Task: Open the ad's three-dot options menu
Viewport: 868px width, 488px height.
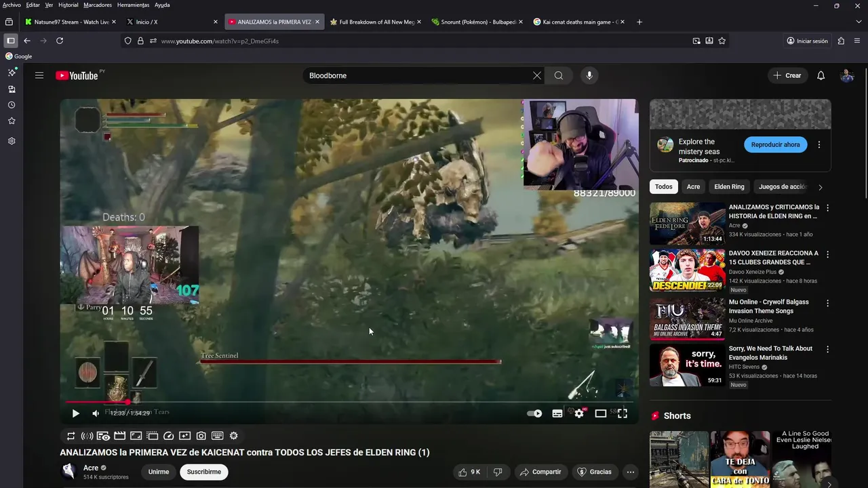Action: (819, 144)
